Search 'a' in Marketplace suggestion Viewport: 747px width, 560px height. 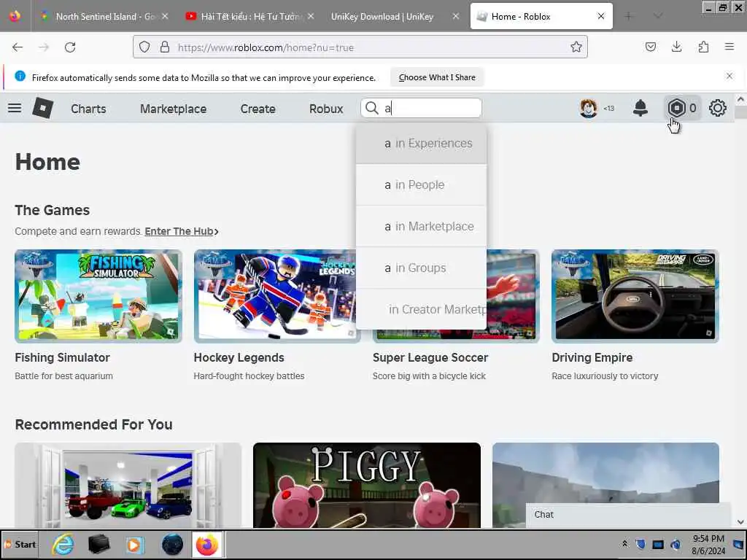421,226
